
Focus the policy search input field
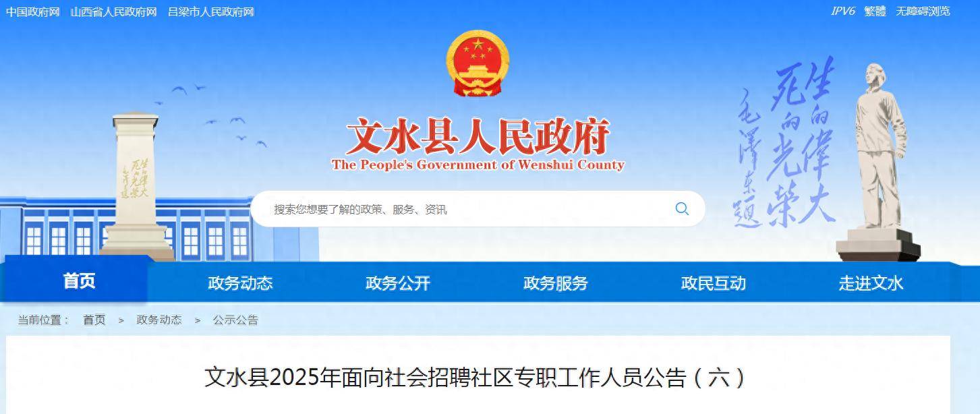pyautogui.click(x=465, y=209)
